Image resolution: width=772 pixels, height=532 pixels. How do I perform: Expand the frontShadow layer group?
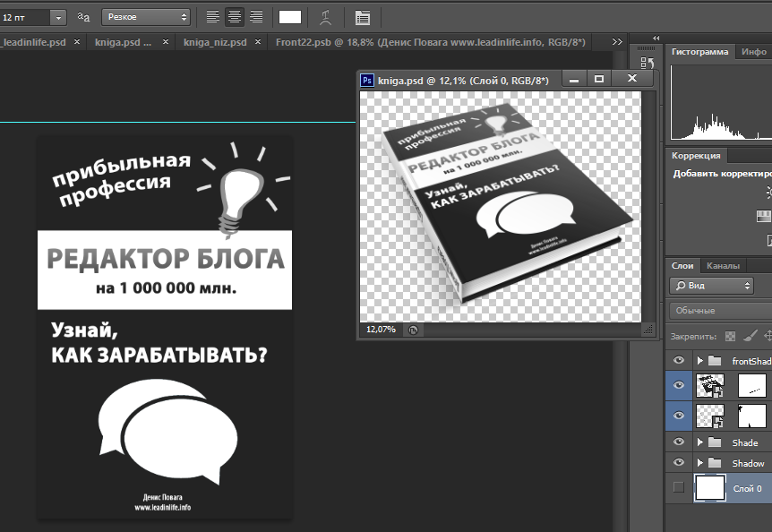click(700, 361)
